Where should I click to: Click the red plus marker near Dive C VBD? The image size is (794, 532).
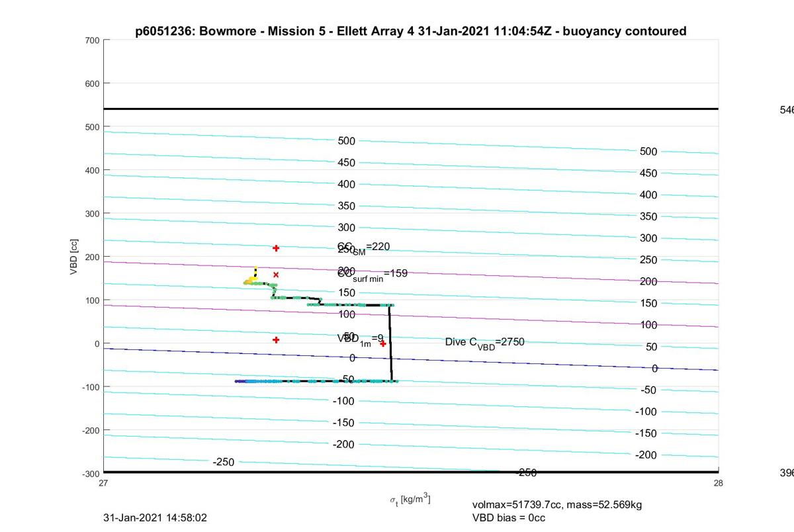tap(383, 343)
